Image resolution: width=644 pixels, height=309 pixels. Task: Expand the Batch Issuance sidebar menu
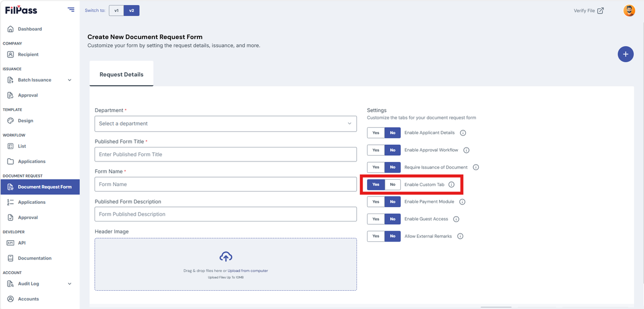pyautogui.click(x=69, y=80)
